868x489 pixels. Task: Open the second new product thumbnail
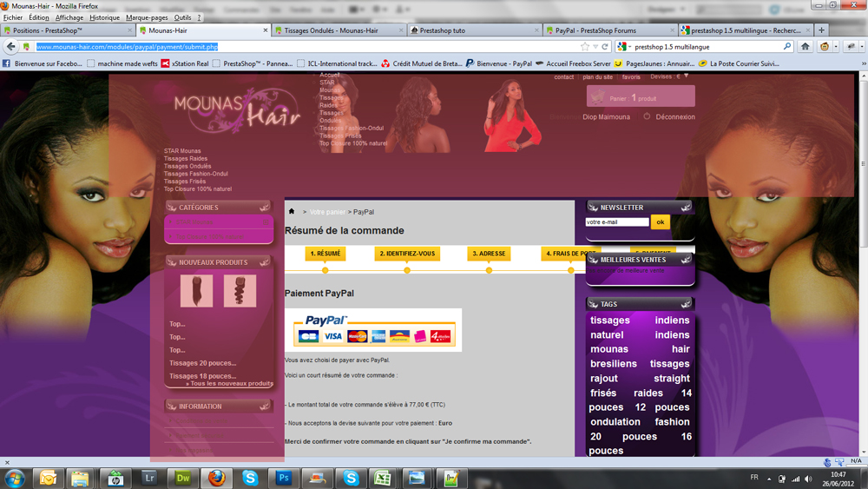coord(240,290)
